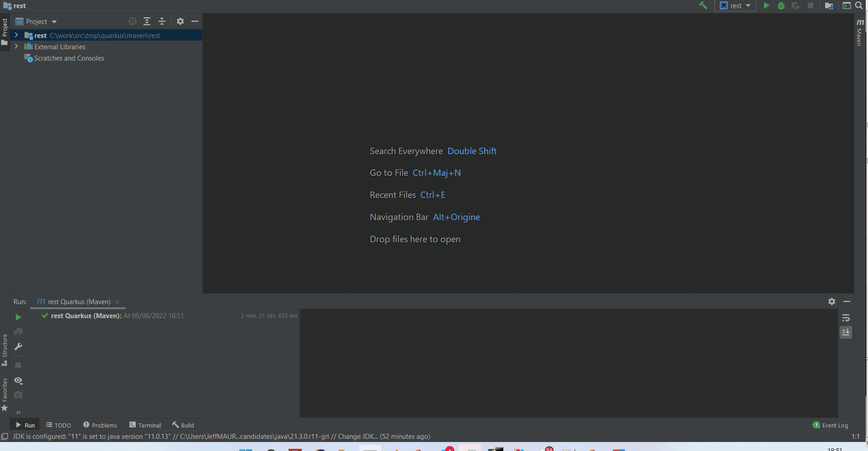This screenshot has width=868, height=451.
Task: Open Search Everywhere magnifier icon
Action: point(859,5)
